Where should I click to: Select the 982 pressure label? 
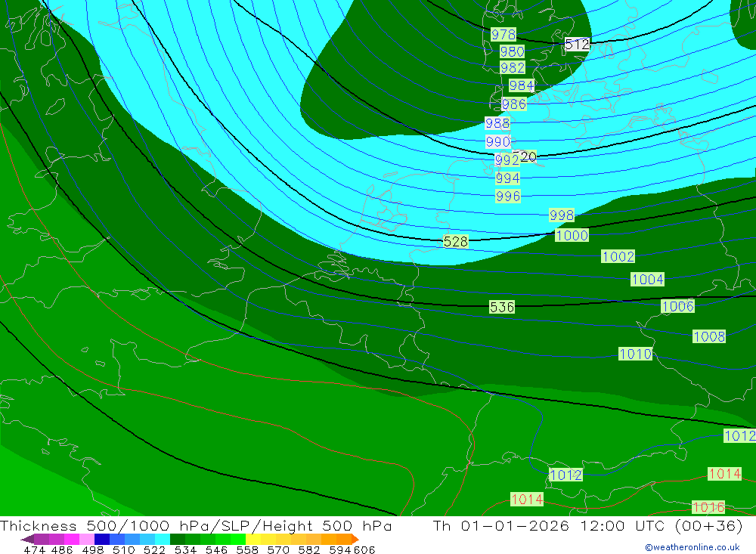click(512, 67)
